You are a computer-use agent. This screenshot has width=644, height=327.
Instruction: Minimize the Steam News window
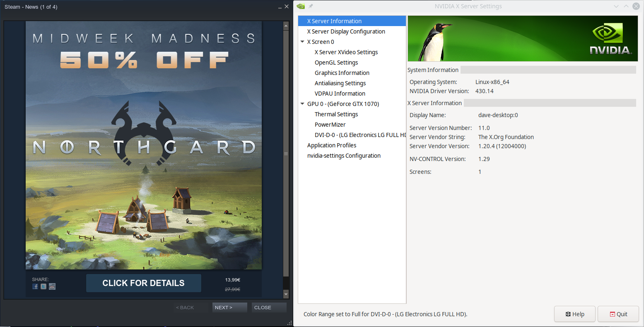point(280,7)
